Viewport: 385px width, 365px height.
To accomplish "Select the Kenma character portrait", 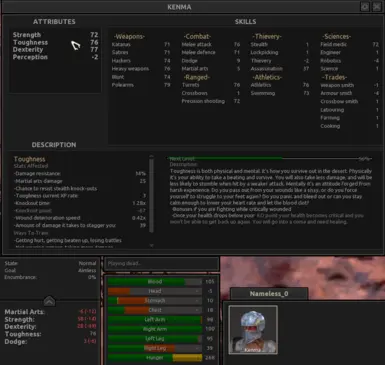I will pos(253,330).
